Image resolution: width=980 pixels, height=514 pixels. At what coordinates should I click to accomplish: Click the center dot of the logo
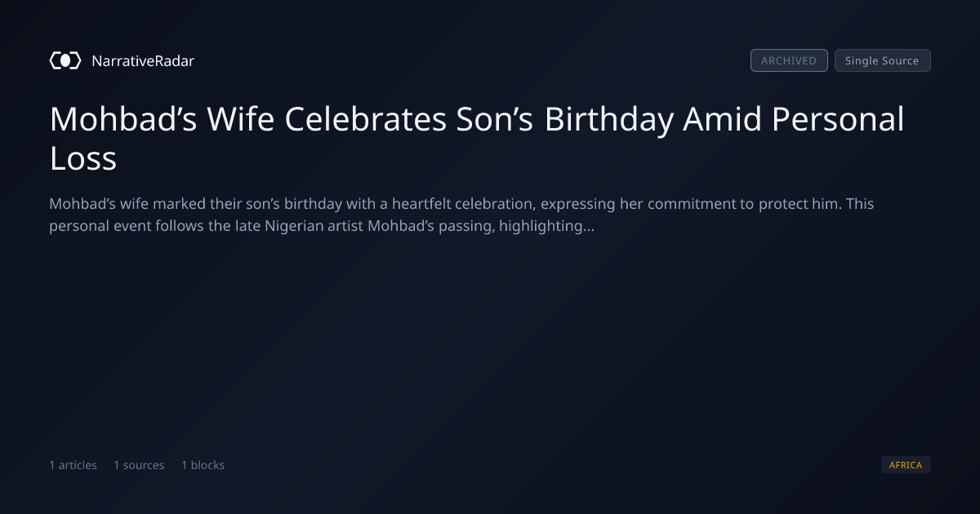pos(65,60)
